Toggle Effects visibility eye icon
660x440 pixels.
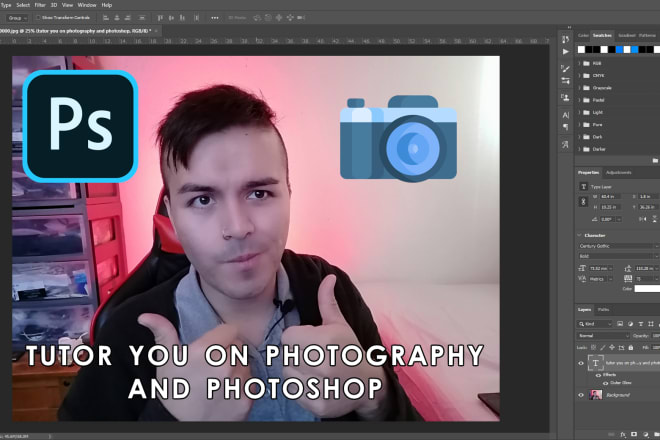point(598,375)
